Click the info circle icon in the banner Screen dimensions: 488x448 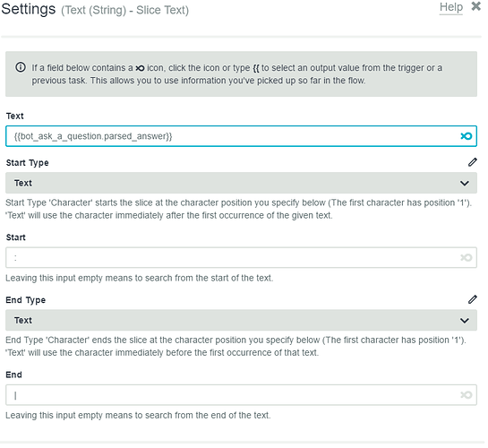(21, 67)
